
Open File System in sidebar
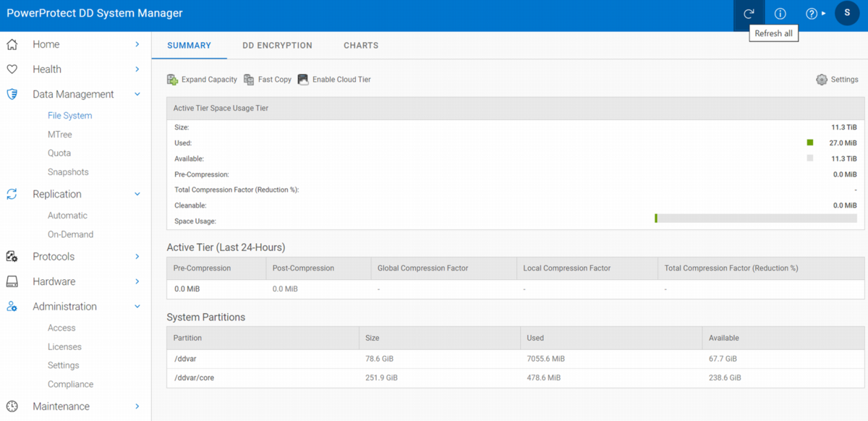pos(69,116)
